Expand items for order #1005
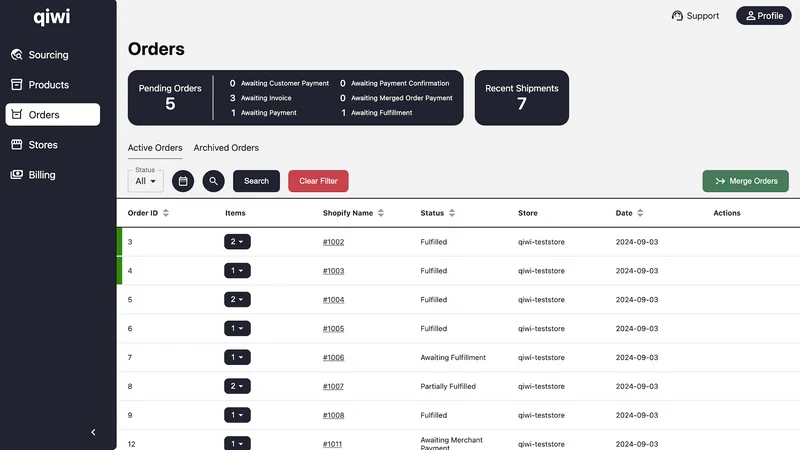 (x=237, y=329)
